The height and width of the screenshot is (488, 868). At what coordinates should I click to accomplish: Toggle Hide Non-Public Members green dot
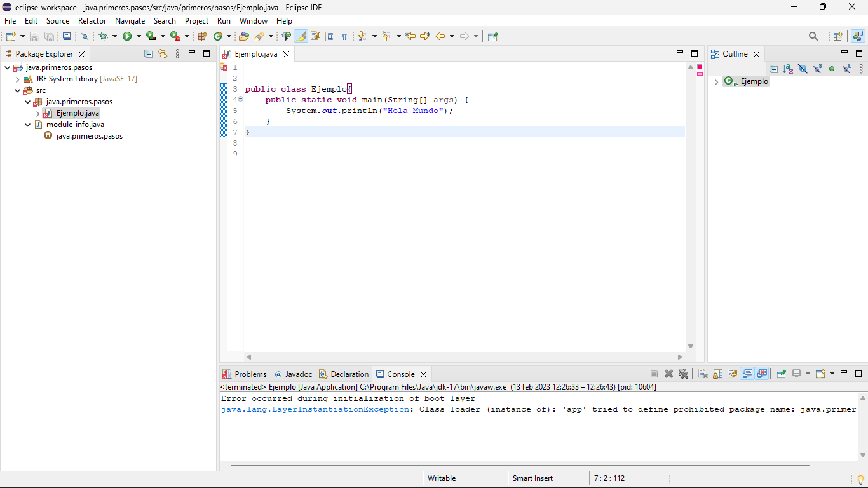click(x=832, y=69)
